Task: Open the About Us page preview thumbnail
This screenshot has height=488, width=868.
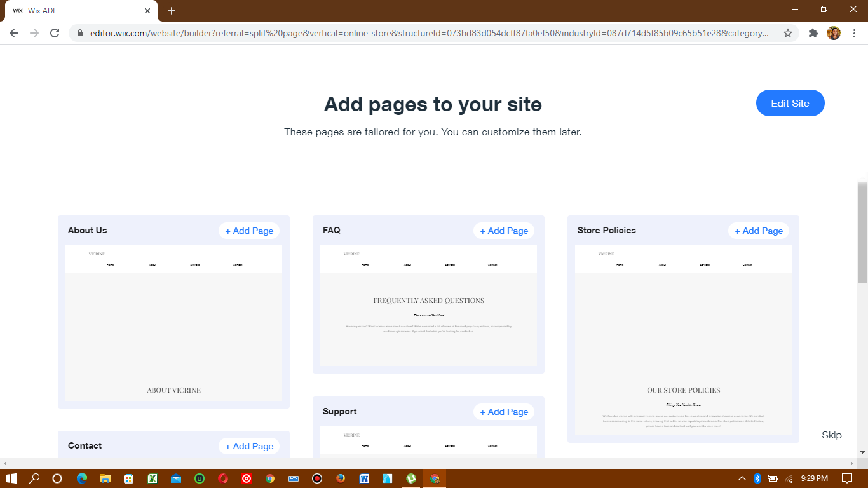Action: (x=173, y=323)
